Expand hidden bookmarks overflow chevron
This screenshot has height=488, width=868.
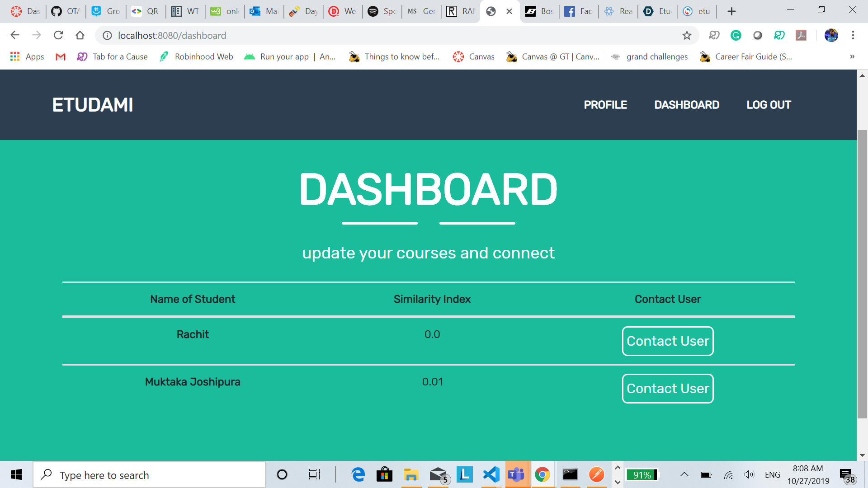(x=852, y=56)
